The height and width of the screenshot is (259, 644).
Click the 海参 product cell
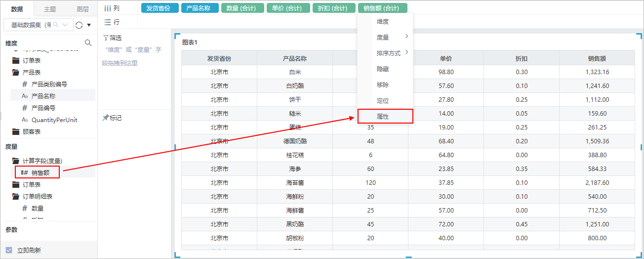(x=295, y=169)
